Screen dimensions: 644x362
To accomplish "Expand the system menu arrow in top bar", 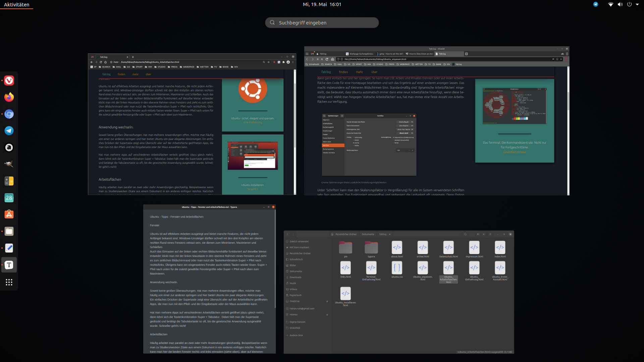I will 637,4.
